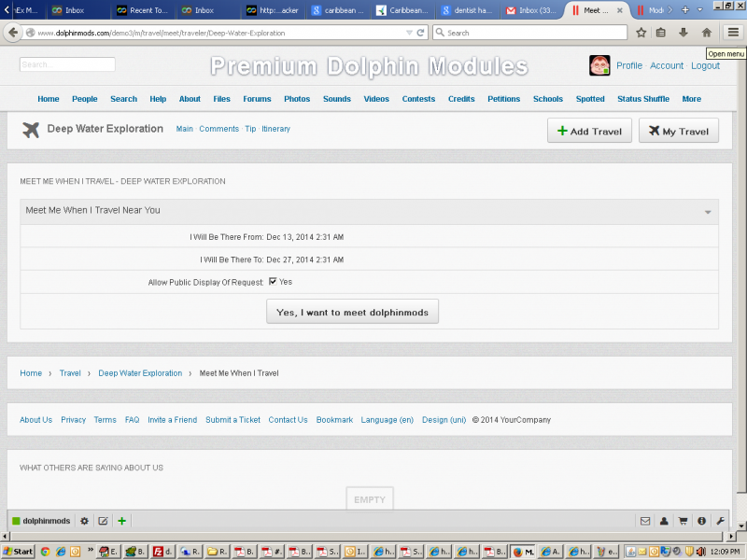Open the downloads arrow icon
Viewport: 747px width, 560px height.
coord(684,33)
